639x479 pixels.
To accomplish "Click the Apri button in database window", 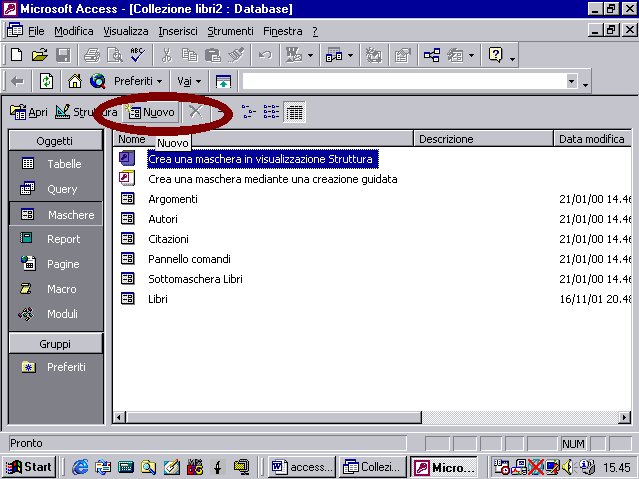I will point(29,112).
